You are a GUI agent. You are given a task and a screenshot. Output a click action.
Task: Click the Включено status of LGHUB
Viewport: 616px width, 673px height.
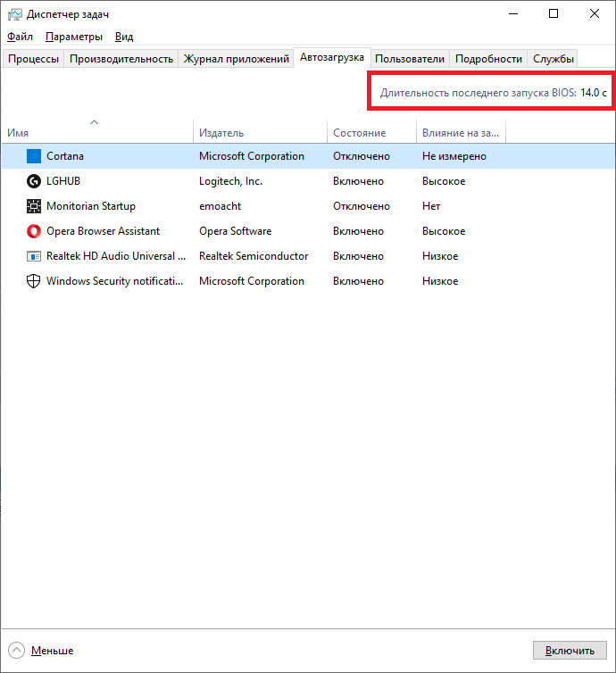point(358,181)
